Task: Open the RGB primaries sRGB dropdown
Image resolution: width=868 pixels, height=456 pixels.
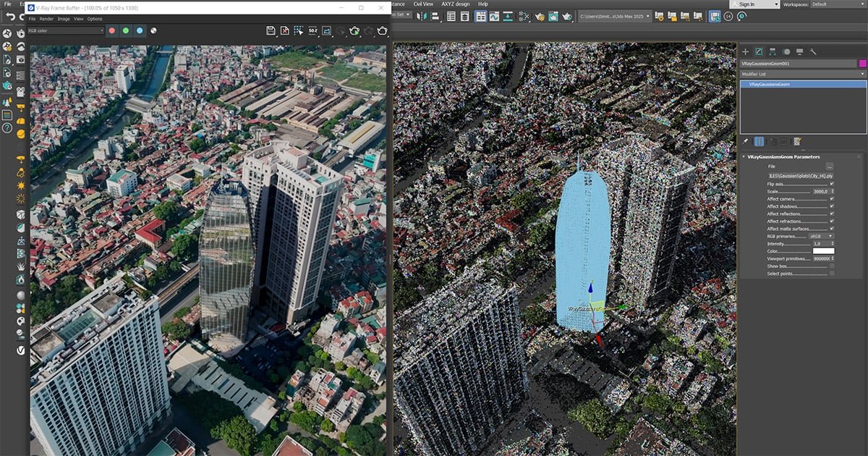Action: click(820, 236)
